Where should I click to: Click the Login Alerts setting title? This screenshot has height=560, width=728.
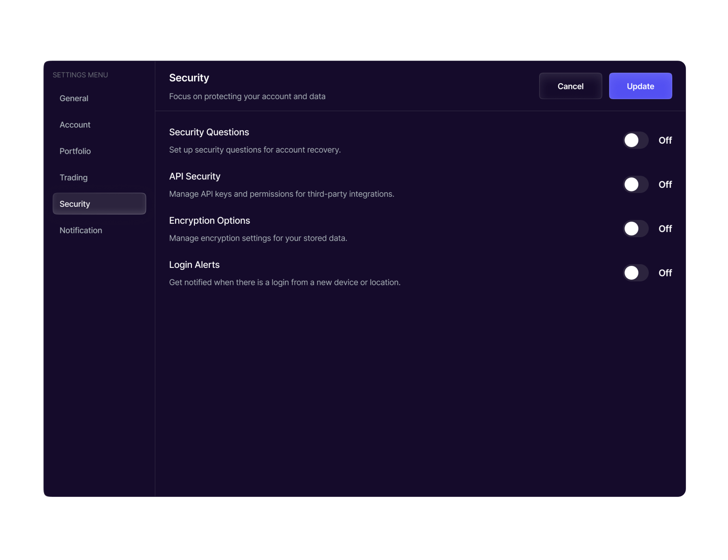pyautogui.click(x=194, y=265)
